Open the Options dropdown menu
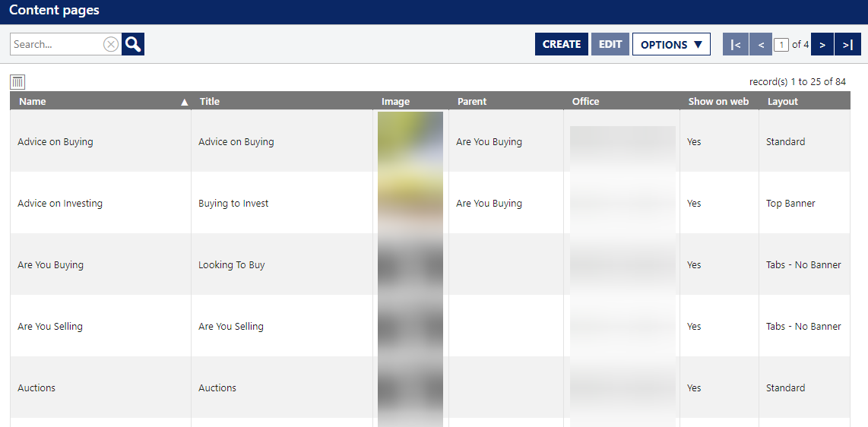The height and width of the screenshot is (427, 868). point(671,44)
